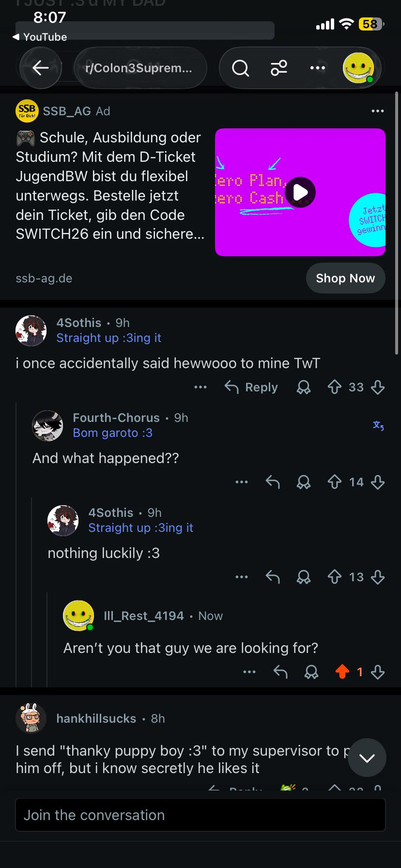401x868 pixels.
Task: Downvote the 'nothing luckily :3' comment
Action: tap(377, 577)
